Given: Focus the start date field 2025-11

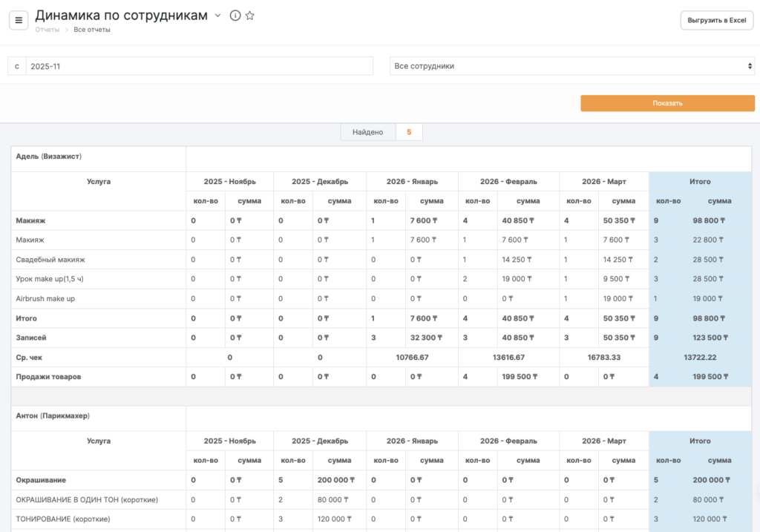Looking at the screenshot, I should point(199,66).
